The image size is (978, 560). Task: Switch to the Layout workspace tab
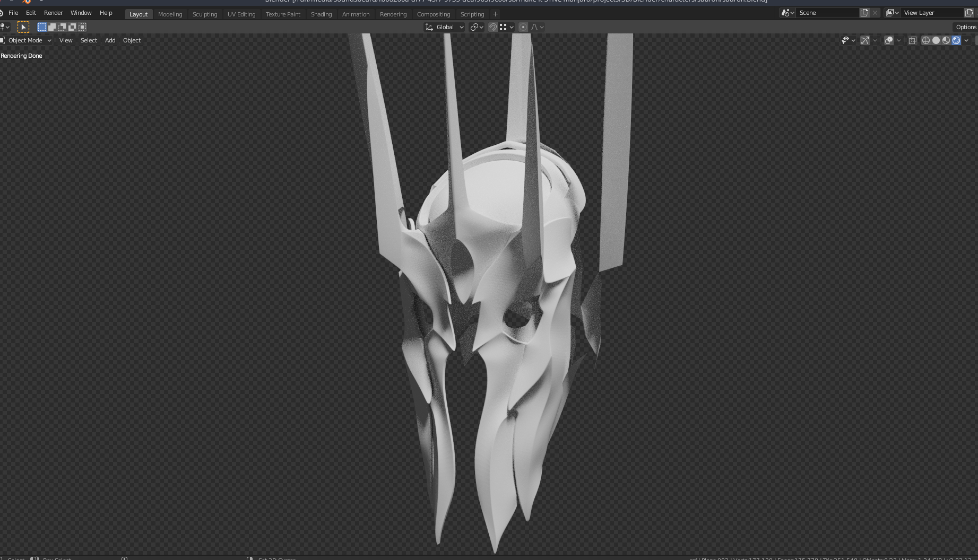139,14
